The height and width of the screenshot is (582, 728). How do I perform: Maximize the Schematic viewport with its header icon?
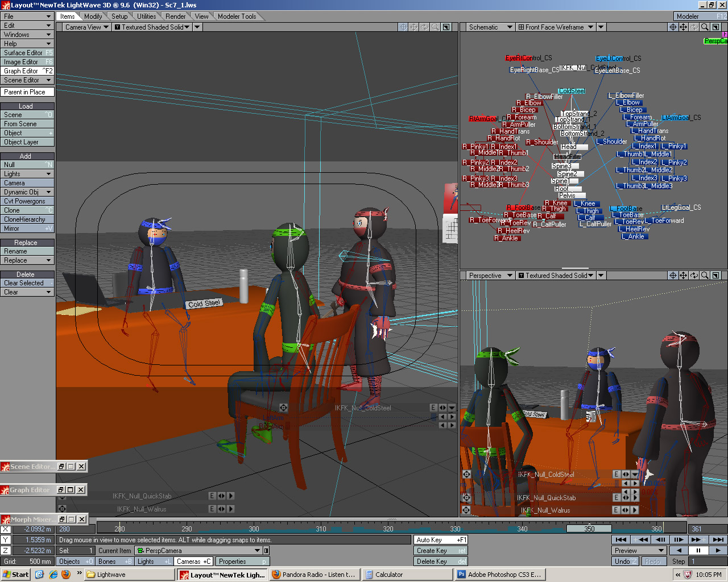(716, 27)
